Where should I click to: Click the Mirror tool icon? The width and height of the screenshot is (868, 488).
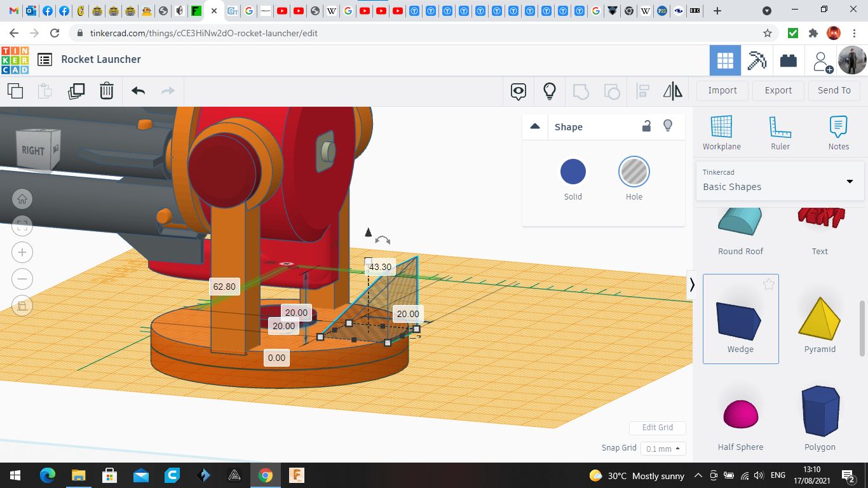tap(672, 91)
